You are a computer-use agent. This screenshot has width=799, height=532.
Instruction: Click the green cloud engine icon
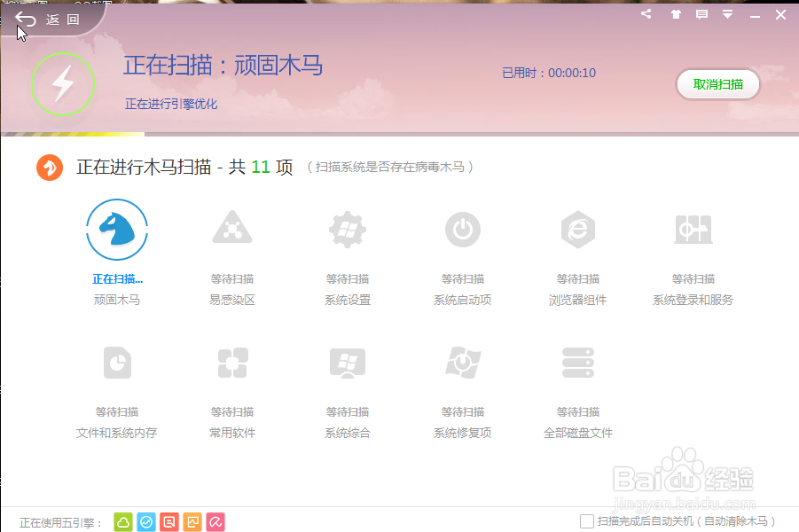[x=125, y=522]
